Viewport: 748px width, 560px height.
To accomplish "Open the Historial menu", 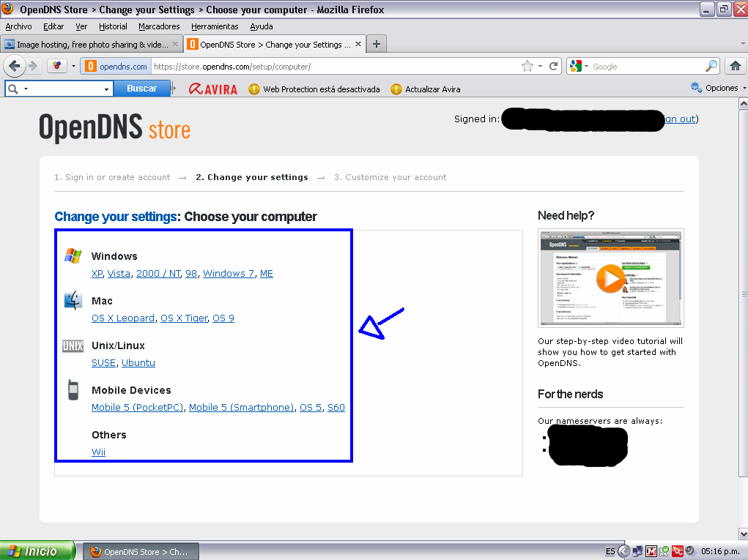I will [x=113, y=26].
